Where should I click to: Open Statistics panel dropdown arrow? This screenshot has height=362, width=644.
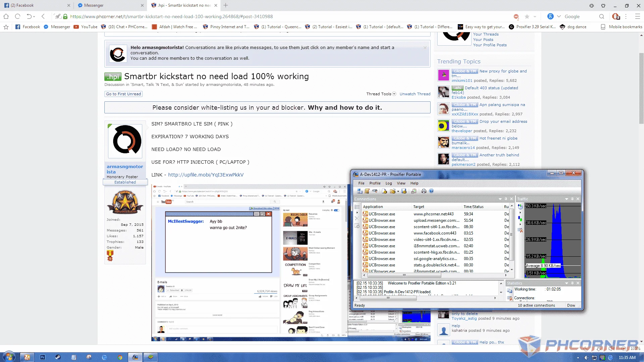[x=567, y=283]
